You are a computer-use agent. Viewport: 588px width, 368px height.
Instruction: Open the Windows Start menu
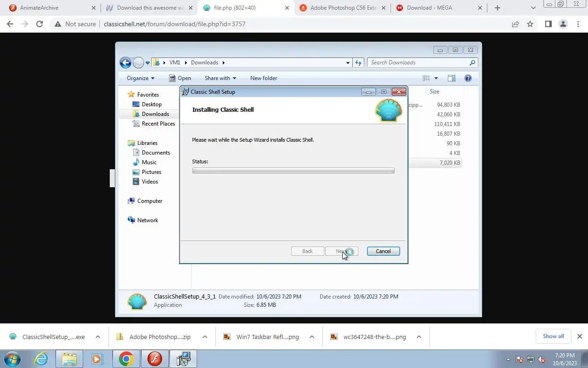point(12,359)
